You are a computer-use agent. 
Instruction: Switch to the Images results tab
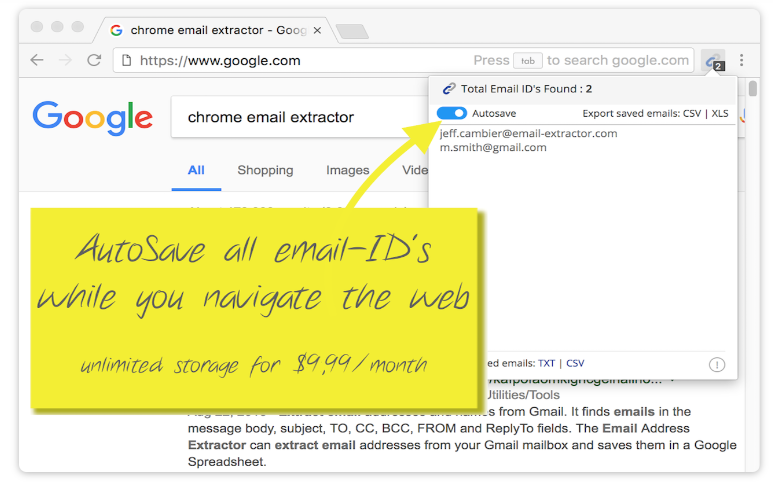(348, 170)
